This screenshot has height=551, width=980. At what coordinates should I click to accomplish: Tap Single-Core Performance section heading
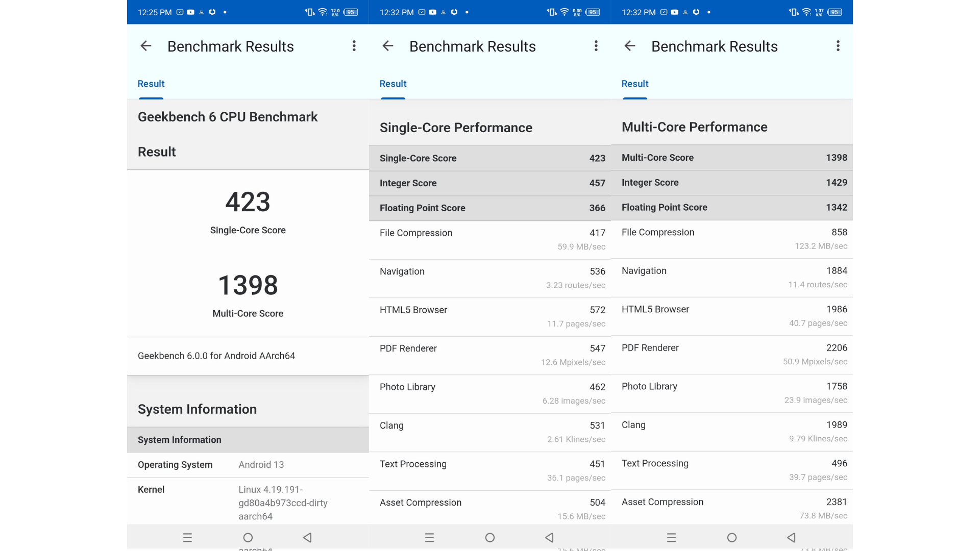(x=456, y=128)
